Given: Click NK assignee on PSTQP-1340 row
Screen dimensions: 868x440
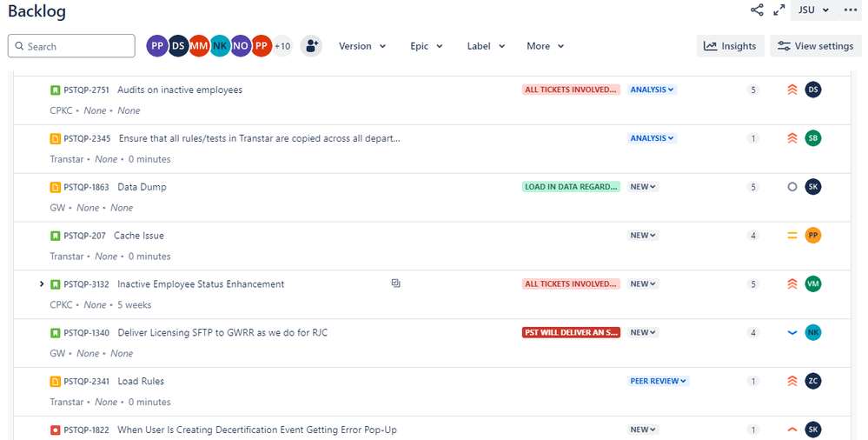Looking at the screenshot, I should pyautogui.click(x=812, y=332).
